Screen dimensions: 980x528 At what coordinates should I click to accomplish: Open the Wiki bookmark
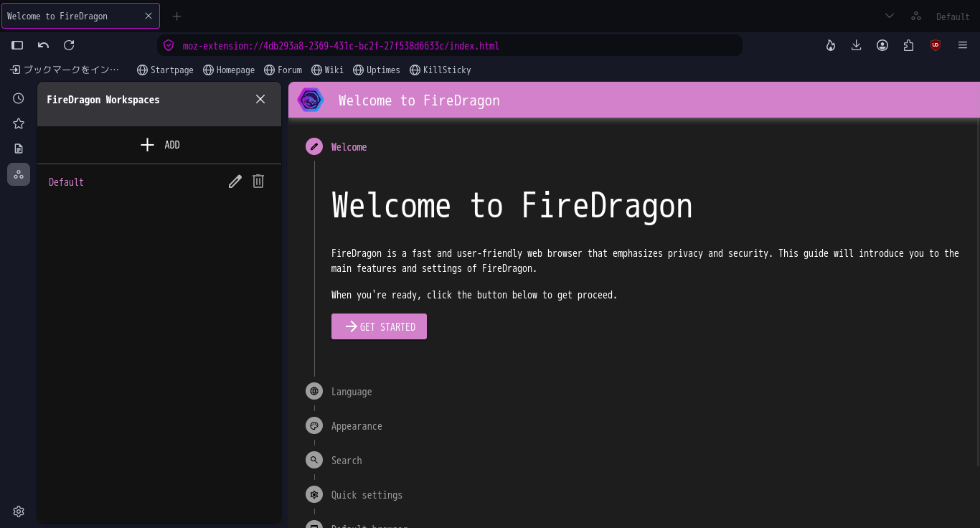pos(327,70)
